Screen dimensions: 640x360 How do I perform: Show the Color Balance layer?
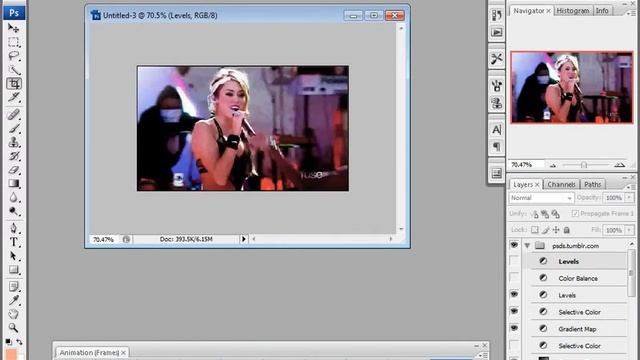(514, 278)
